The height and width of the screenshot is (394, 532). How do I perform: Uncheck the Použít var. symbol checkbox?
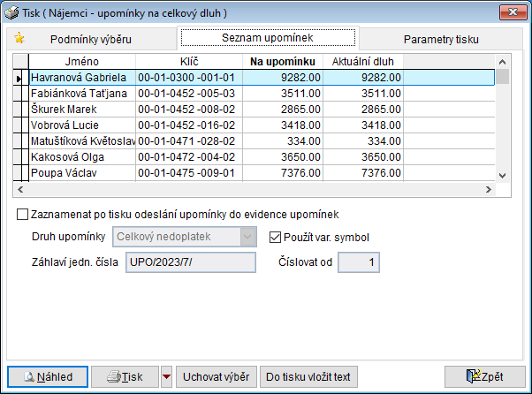pos(276,236)
